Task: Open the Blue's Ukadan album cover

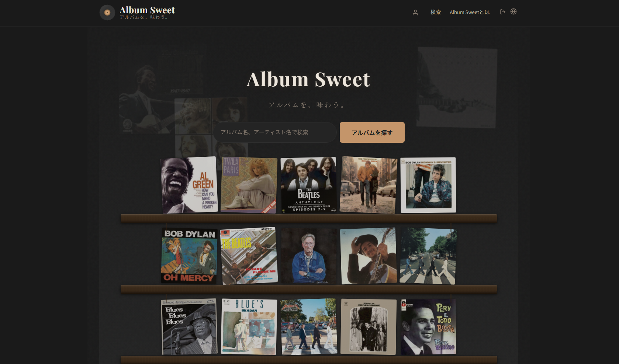Action: (249, 327)
